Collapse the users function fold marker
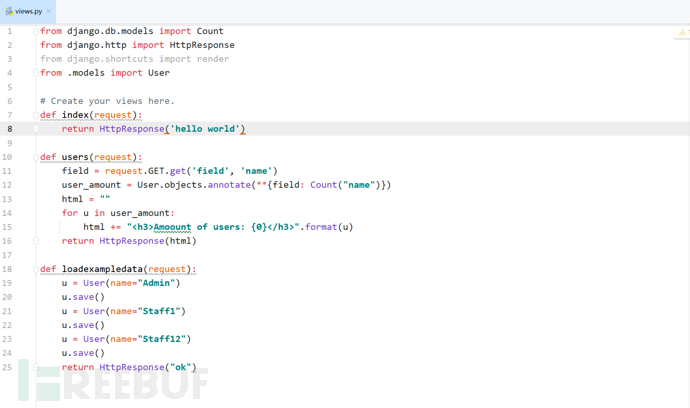This screenshot has height=408, width=690. pyautogui.click(x=36, y=157)
